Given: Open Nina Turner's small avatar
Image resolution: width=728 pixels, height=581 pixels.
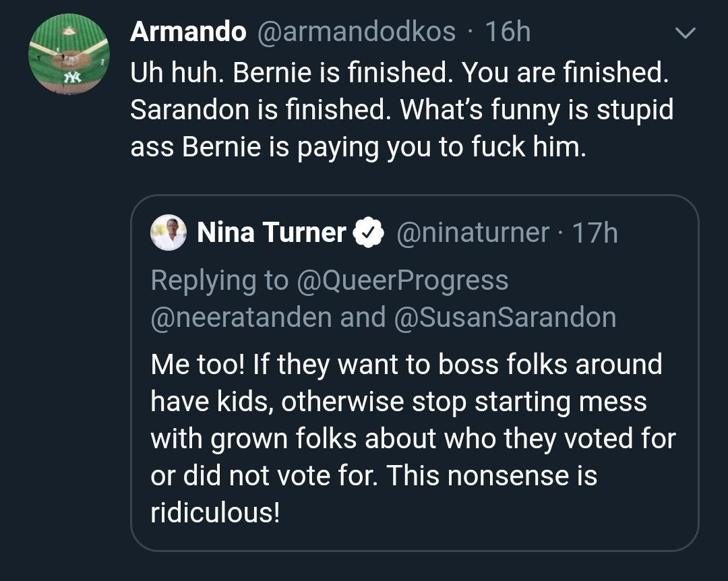Looking at the screenshot, I should [169, 233].
